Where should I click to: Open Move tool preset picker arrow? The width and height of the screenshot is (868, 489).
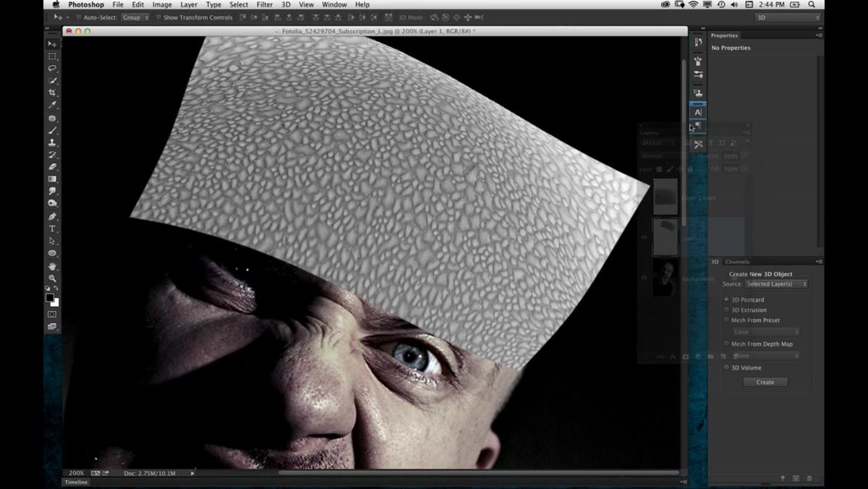pyautogui.click(x=67, y=17)
